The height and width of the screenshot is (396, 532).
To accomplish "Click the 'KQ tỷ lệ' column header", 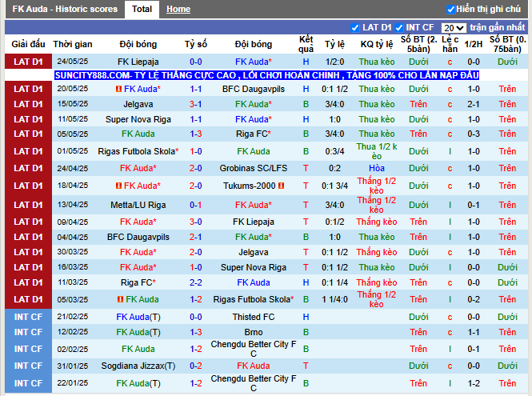I will [377, 44].
